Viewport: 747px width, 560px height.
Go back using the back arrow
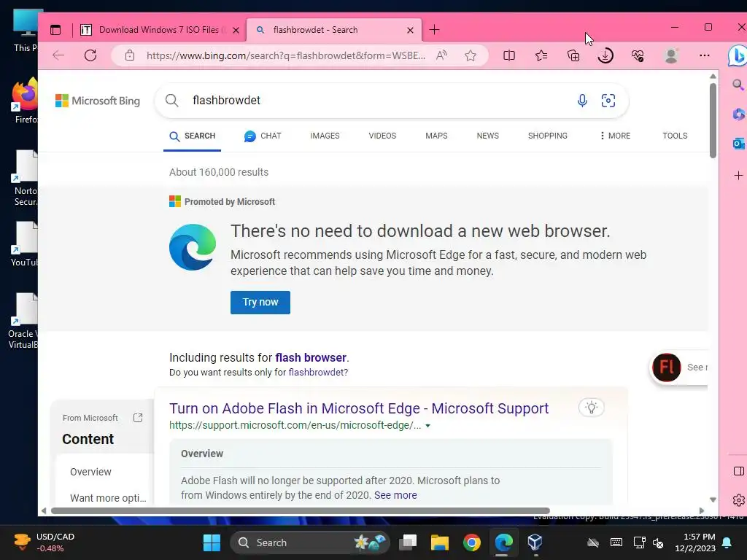point(58,55)
